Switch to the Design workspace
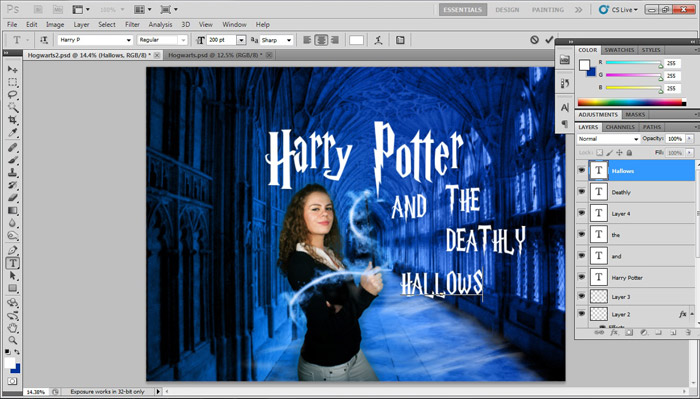This screenshot has width=700, height=399. 507,9
